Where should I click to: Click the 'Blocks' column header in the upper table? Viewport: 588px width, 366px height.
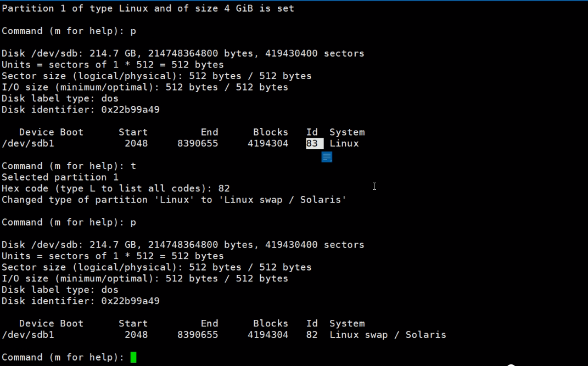pyautogui.click(x=271, y=132)
